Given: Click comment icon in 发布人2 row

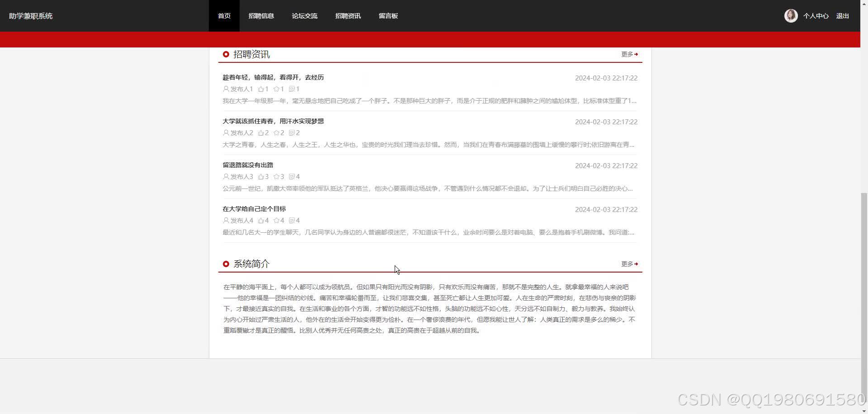Looking at the screenshot, I should pos(292,133).
